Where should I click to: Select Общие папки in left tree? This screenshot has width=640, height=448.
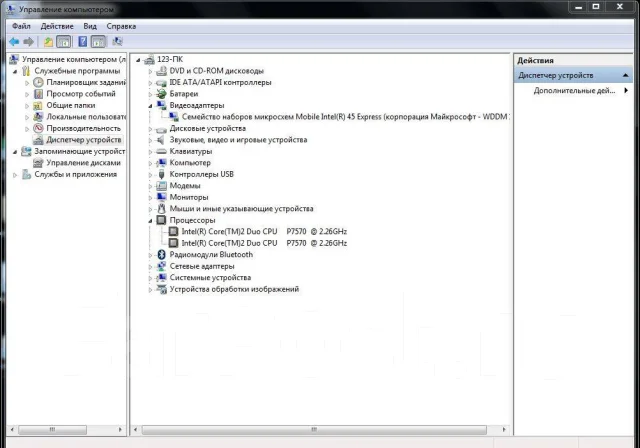71,105
